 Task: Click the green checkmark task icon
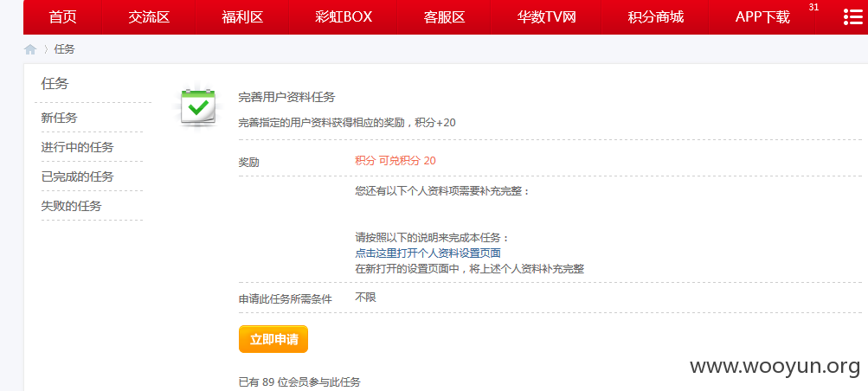(x=197, y=107)
